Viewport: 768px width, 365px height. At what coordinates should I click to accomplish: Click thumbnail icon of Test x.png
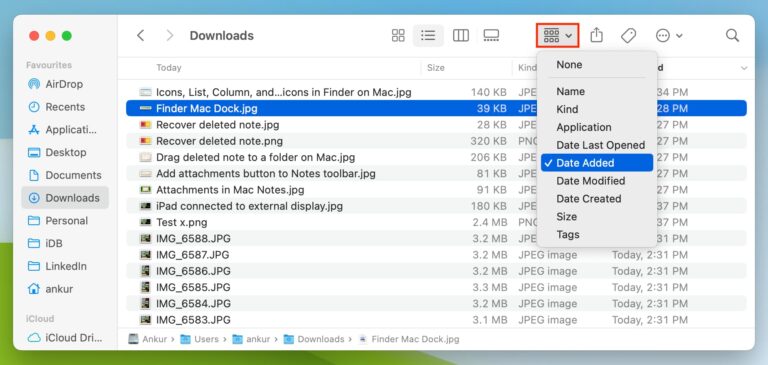145,222
